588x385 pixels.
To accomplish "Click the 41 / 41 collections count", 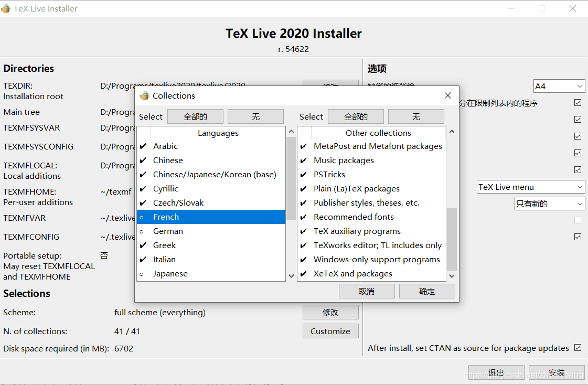I will tap(127, 331).
